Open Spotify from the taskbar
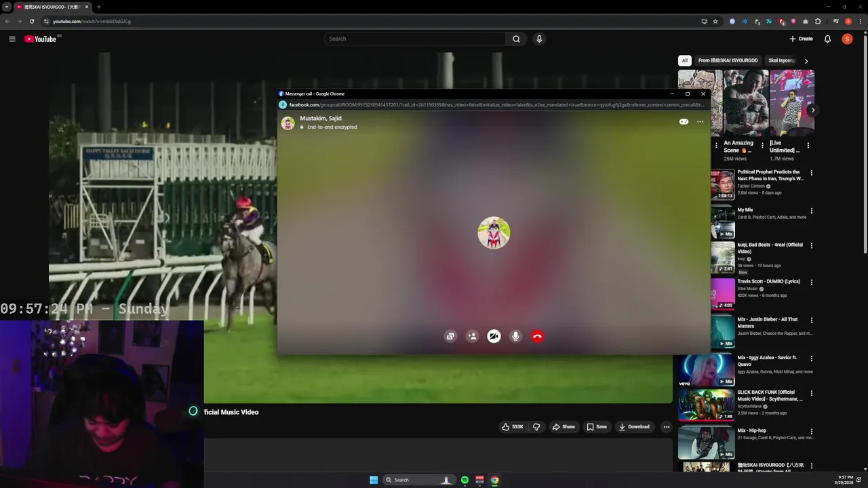868x488 pixels. tap(465, 480)
